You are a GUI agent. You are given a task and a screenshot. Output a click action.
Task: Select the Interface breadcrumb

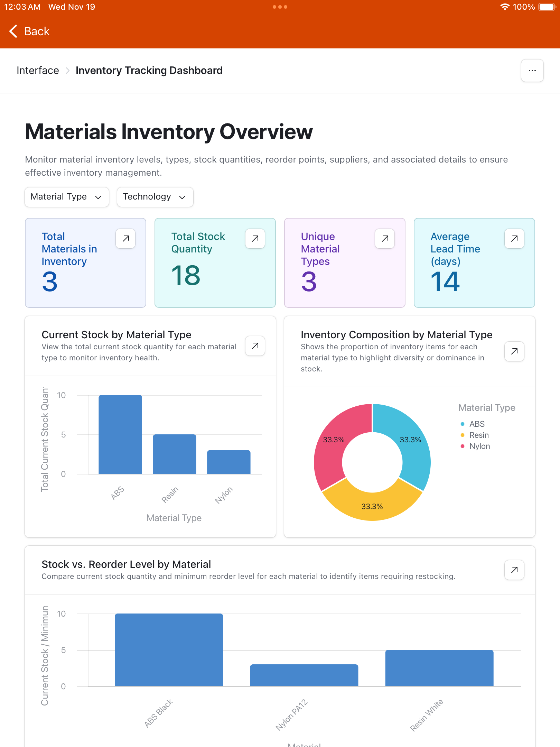[x=38, y=70]
